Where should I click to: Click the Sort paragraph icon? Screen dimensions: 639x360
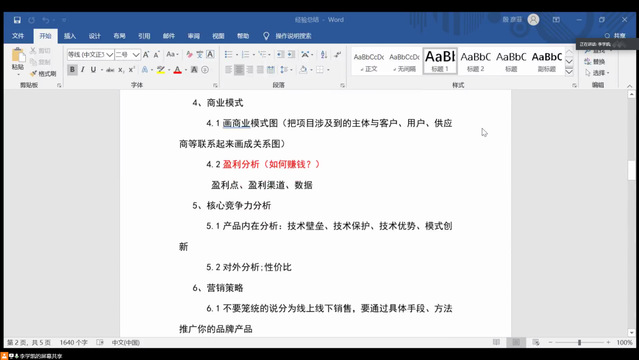pos(324,54)
